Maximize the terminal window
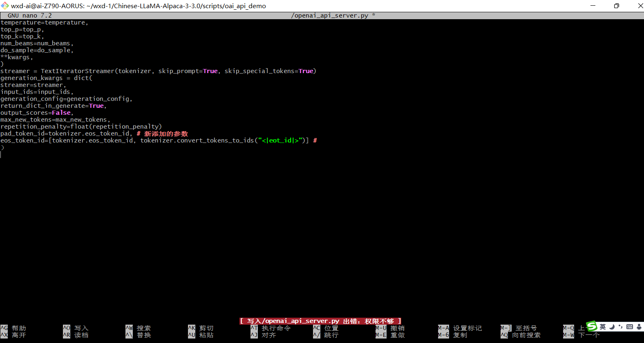Image resolution: width=644 pixels, height=343 pixels. [617, 6]
